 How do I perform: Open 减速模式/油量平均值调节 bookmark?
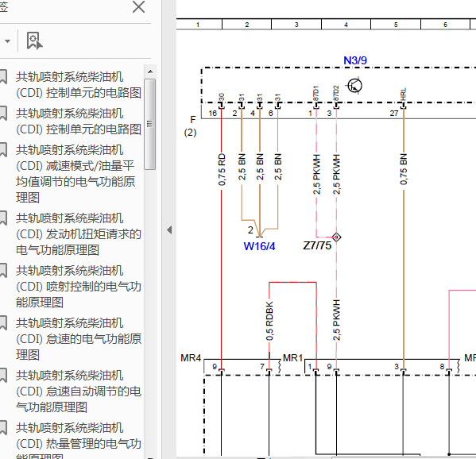click(x=75, y=174)
